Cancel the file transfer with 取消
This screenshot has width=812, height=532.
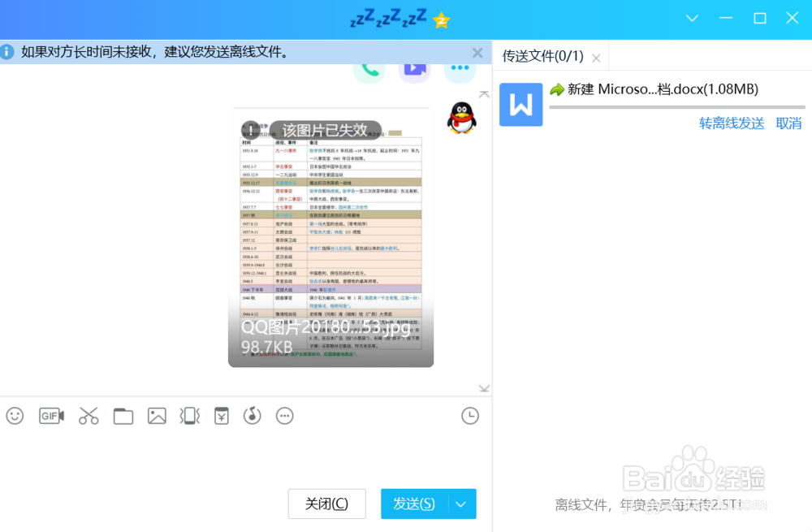[x=788, y=123]
